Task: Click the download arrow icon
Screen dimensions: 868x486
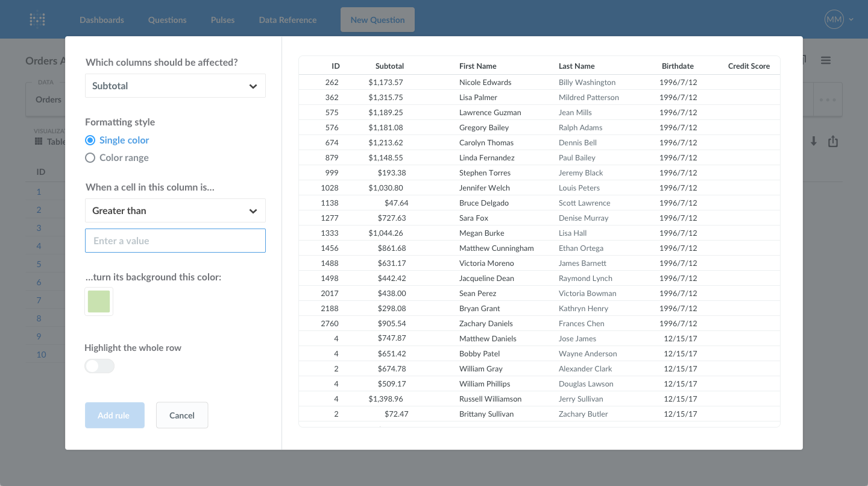Action: tap(814, 141)
